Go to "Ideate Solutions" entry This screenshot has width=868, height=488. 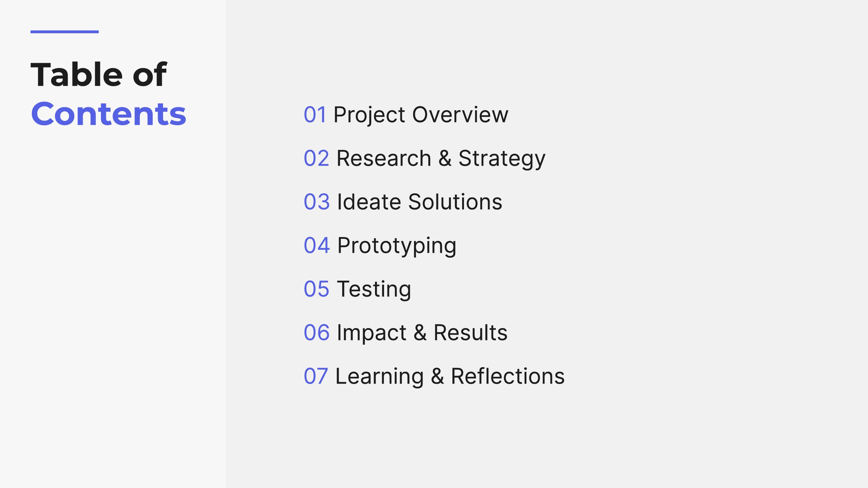(419, 202)
